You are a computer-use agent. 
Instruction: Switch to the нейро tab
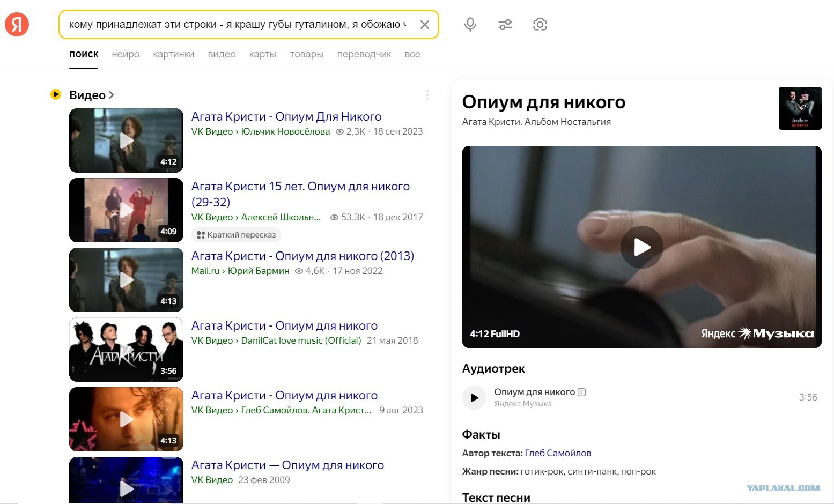pos(126,54)
